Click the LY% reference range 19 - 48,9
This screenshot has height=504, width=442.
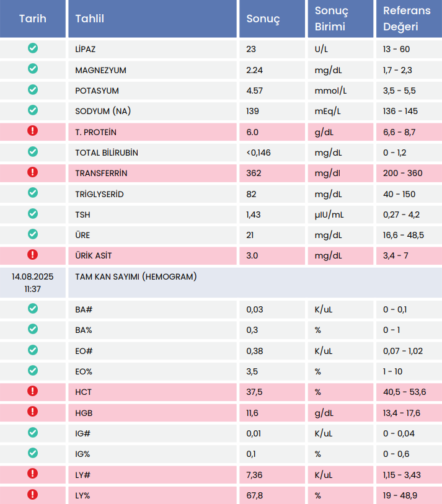point(400,495)
